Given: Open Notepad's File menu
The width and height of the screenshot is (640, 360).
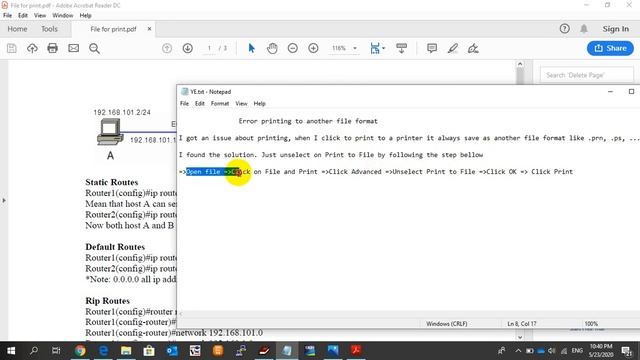Looking at the screenshot, I should (184, 104).
